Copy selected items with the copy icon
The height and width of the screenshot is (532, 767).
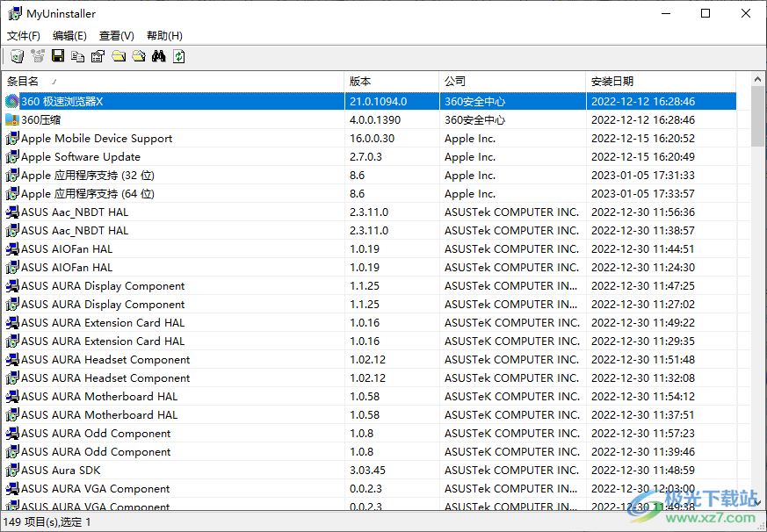[78, 56]
